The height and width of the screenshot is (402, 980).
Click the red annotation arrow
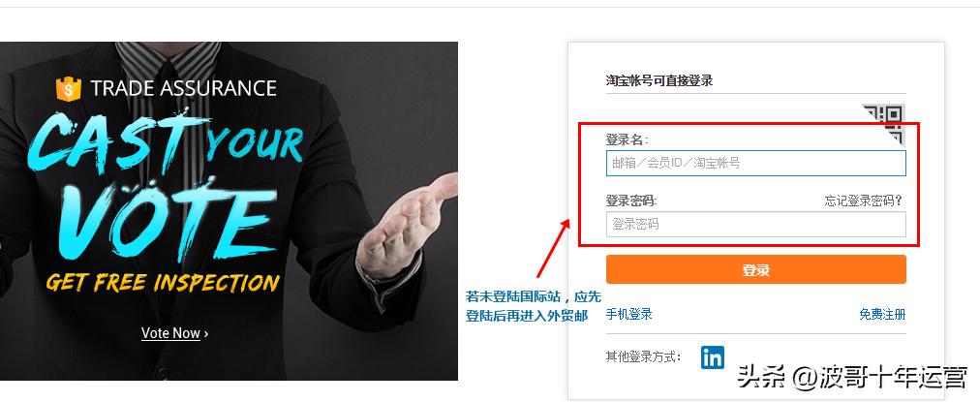point(554,248)
